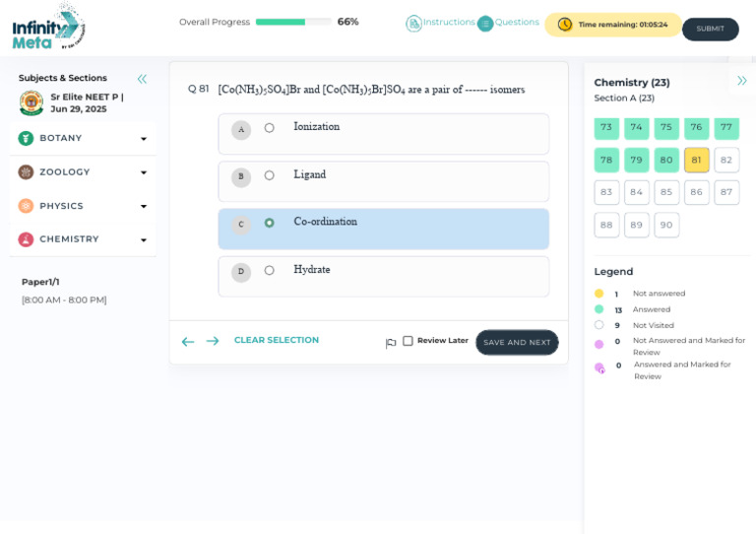Image resolution: width=756 pixels, height=534 pixels.
Task: Expand the Botany dropdown arrow
Action: (x=144, y=139)
